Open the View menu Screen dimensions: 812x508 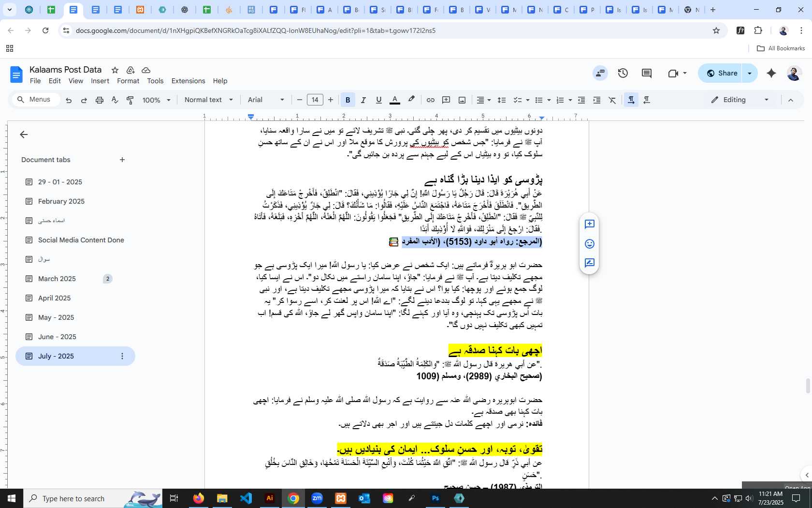[x=76, y=81]
